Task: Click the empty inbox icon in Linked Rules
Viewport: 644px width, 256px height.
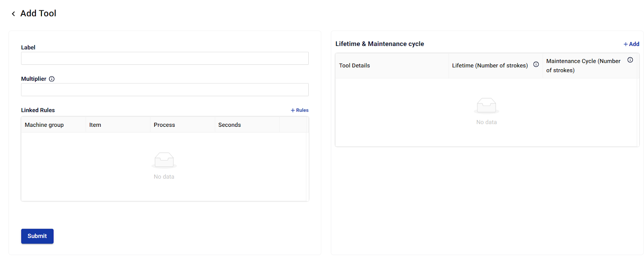Action: (x=164, y=160)
